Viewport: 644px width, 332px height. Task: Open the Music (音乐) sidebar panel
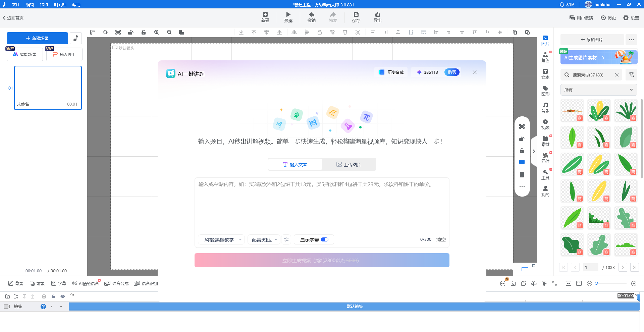tap(545, 107)
